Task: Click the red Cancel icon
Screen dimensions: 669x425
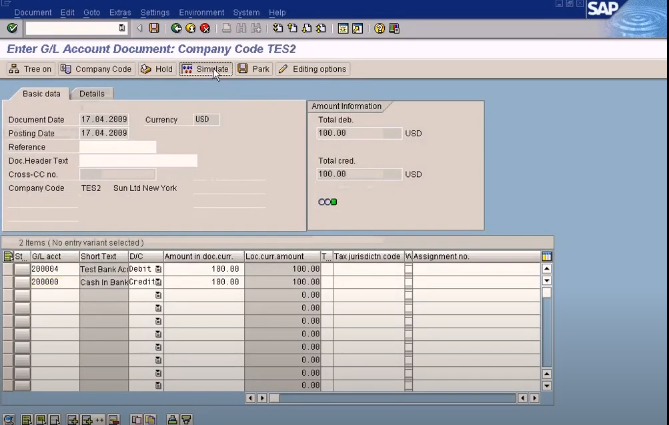Action: click(205, 28)
